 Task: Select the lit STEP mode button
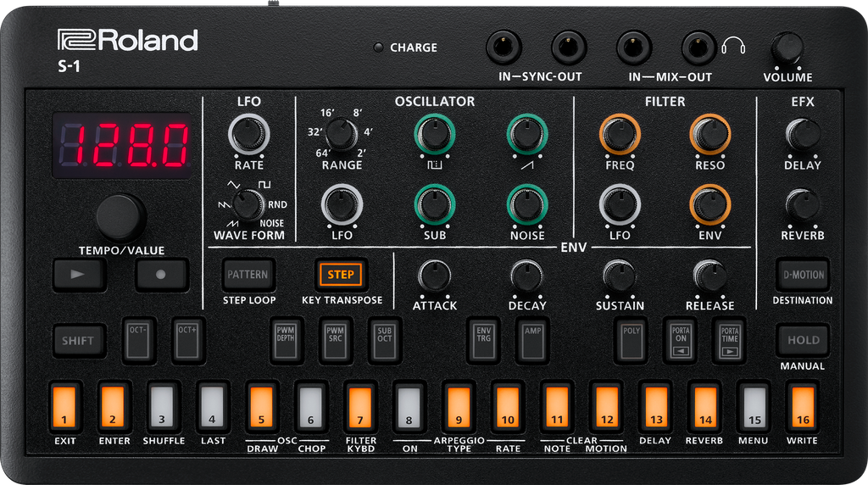tap(341, 275)
